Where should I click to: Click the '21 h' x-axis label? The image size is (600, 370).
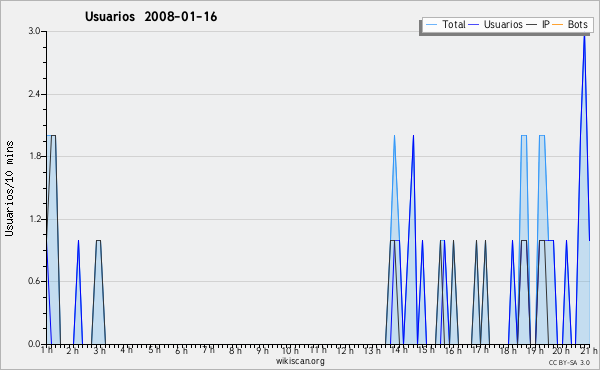[589, 350]
